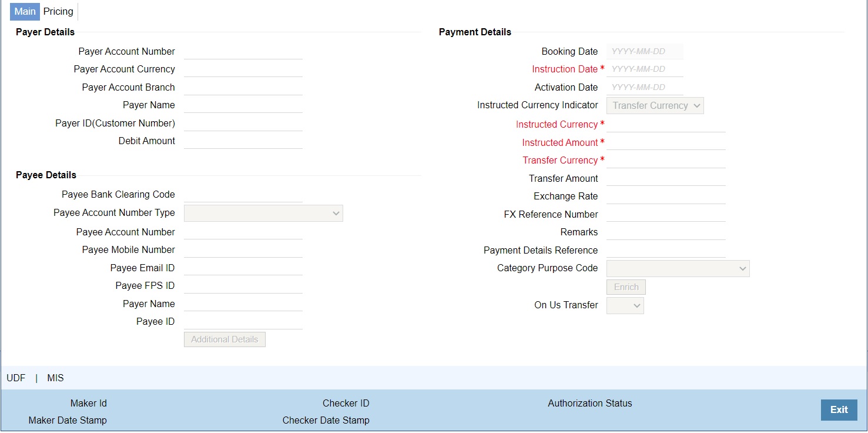Open the On Us Transfer dropdown
Screen dimensions: 868x433
pos(625,305)
